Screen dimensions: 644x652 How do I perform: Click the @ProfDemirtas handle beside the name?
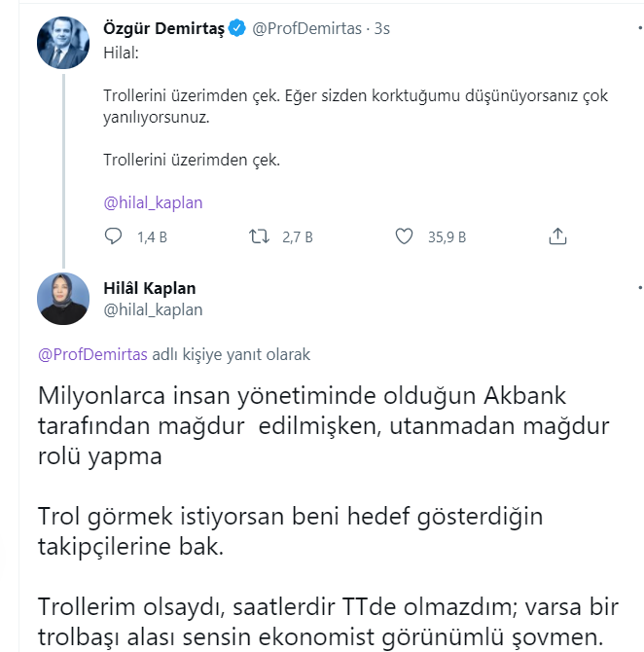pos(306,29)
